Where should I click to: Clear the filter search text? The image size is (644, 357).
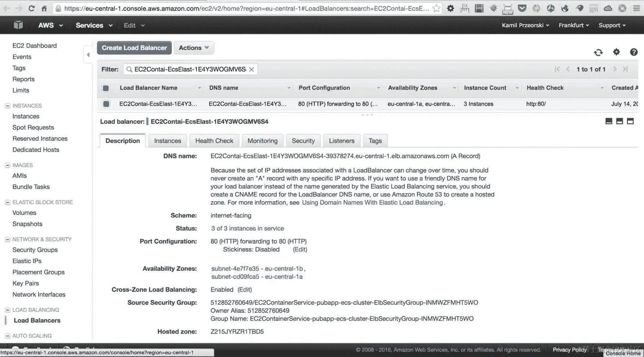point(252,69)
